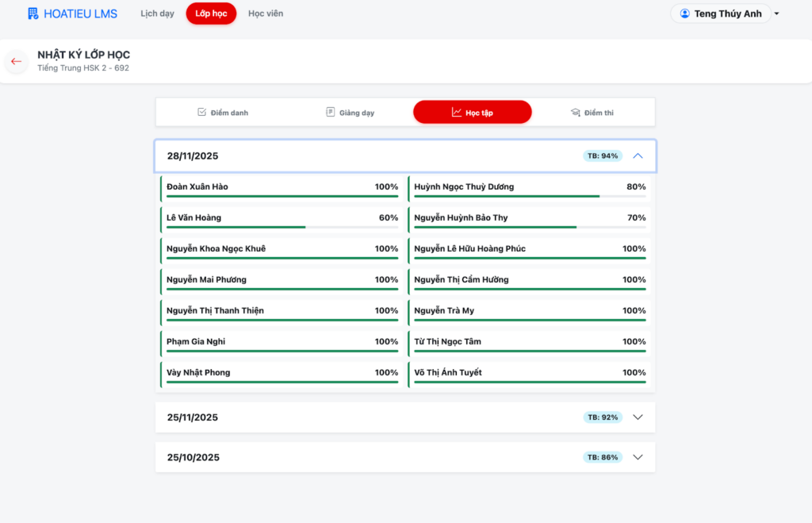Open the account dropdown caret arrow

776,14
